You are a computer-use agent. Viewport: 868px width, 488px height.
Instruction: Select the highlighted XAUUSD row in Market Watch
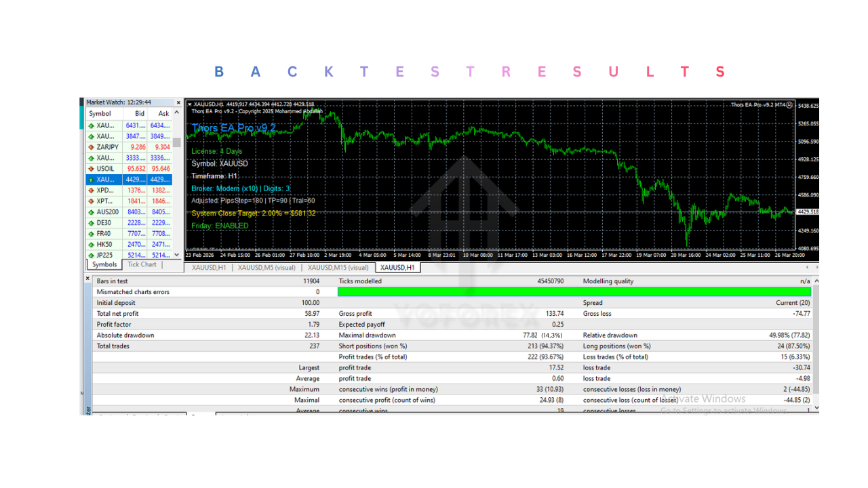pos(122,179)
